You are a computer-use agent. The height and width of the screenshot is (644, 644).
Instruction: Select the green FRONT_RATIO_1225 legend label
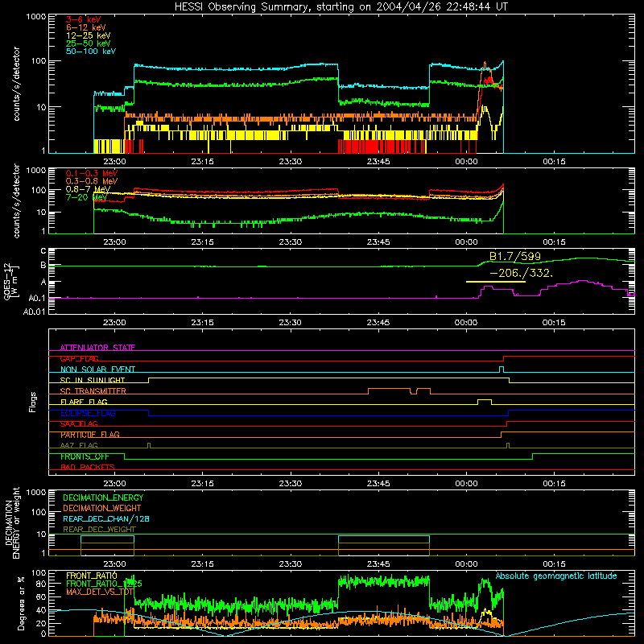pyautogui.click(x=104, y=584)
